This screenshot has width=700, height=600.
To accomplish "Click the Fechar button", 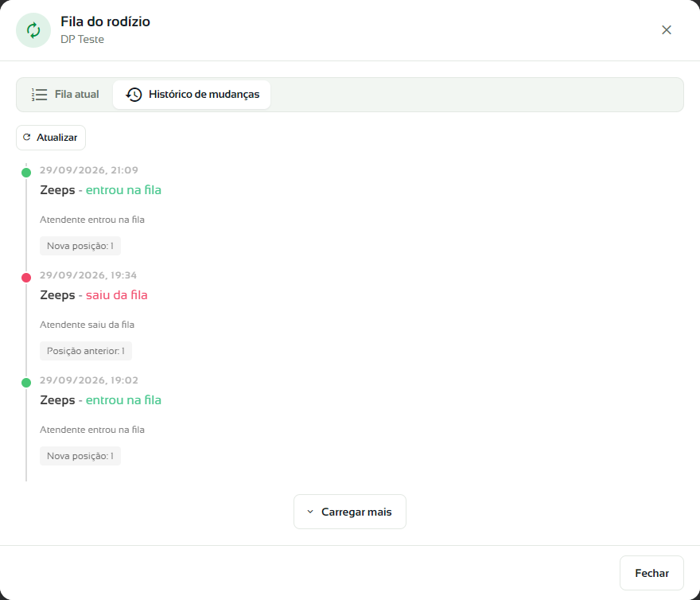I will point(651,573).
